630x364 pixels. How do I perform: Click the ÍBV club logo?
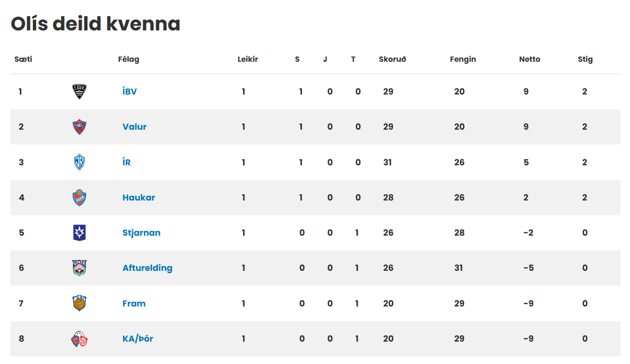[79, 92]
